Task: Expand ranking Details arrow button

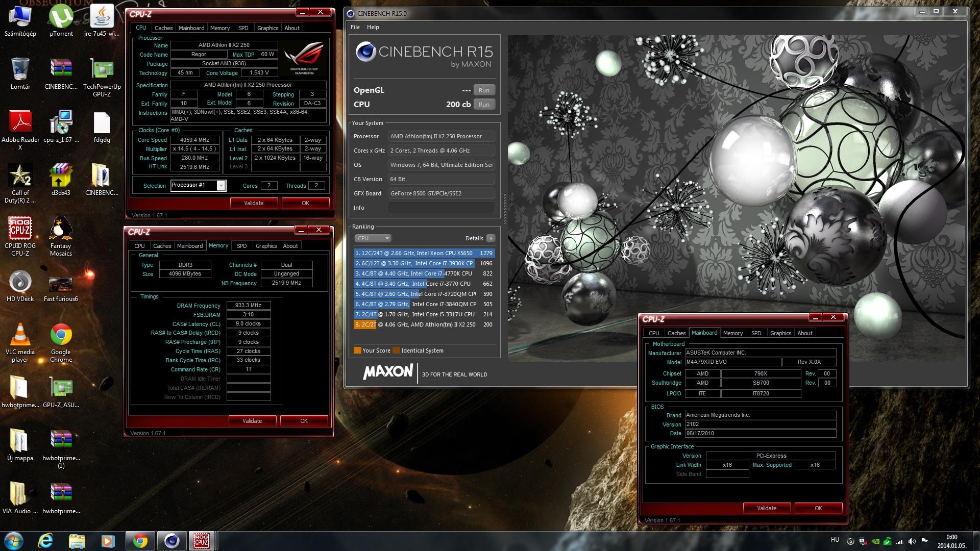Action: coord(491,238)
